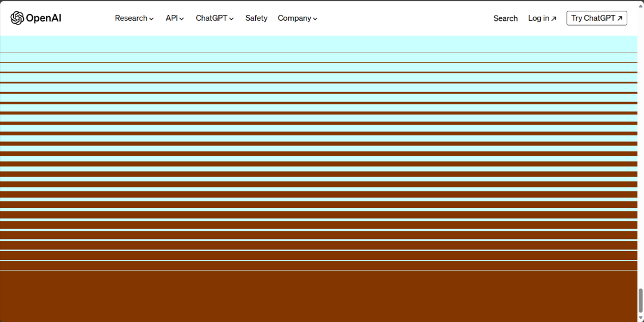Image resolution: width=644 pixels, height=322 pixels.
Task: Click the arrow icon beside Log in
Action: coord(553,18)
